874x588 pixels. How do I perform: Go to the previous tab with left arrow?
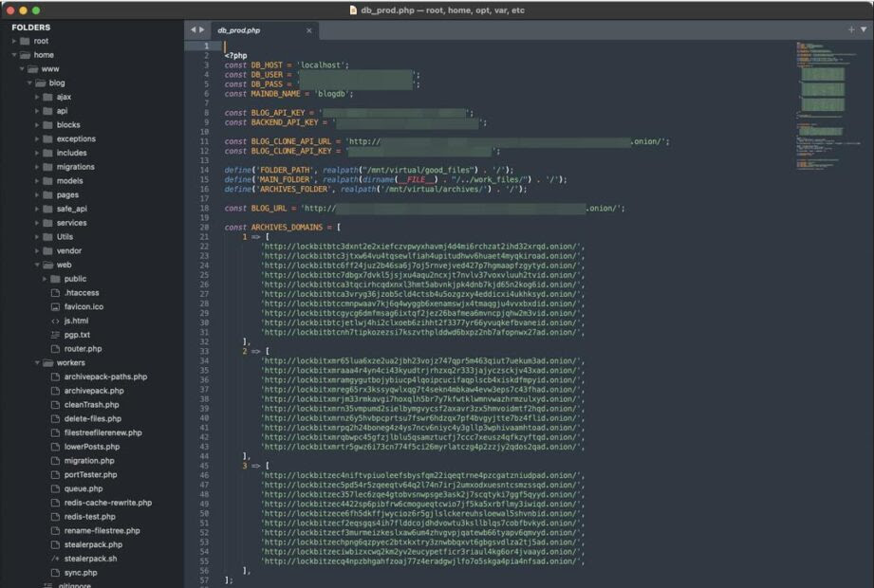tap(194, 29)
